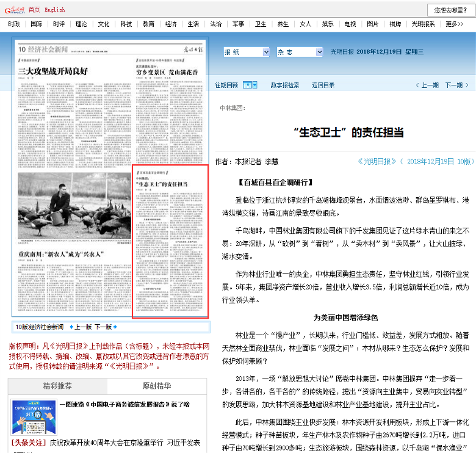The image size is (476, 453).
Task: Open the 杂志 dropdown list
Action: 300,52
